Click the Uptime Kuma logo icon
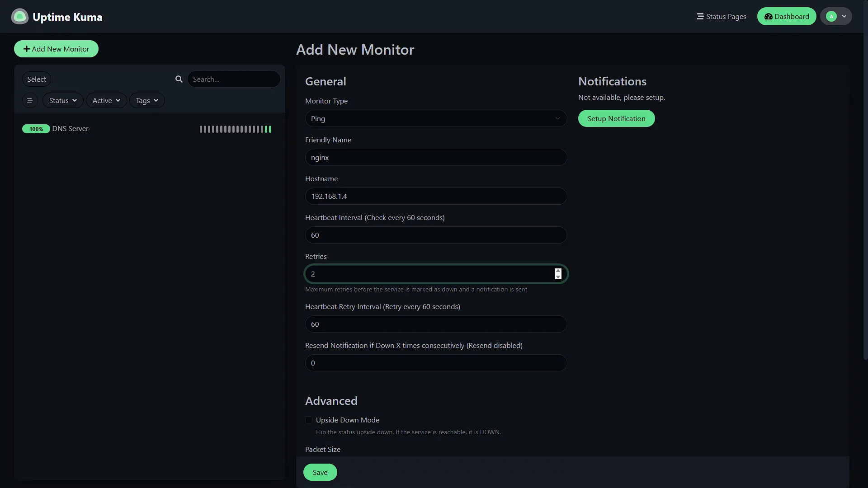This screenshot has width=868, height=488. pyautogui.click(x=19, y=17)
